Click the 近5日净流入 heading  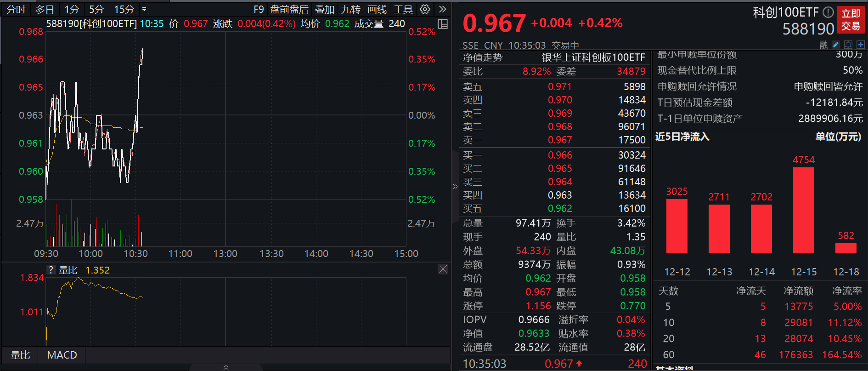point(682,137)
